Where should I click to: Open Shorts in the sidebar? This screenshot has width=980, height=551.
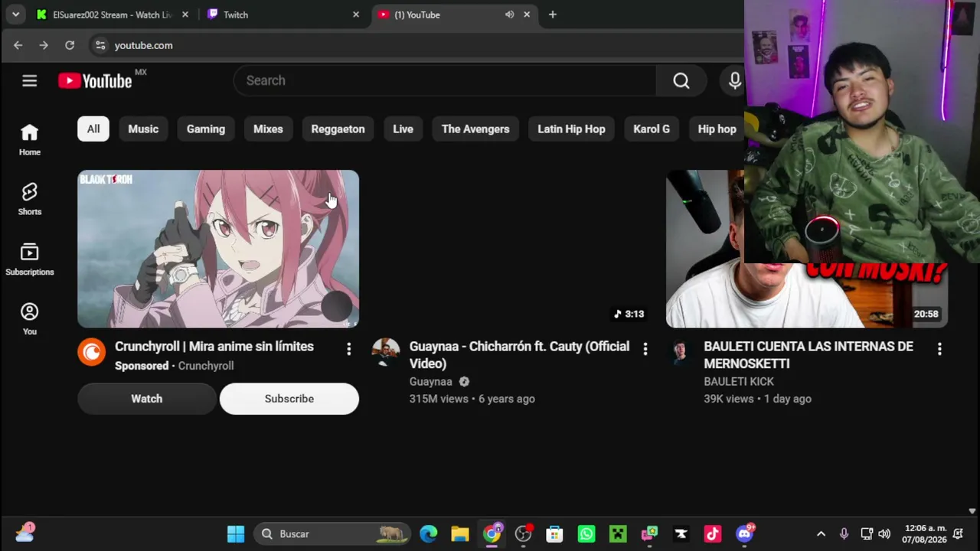pyautogui.click(x=30, y=200)
